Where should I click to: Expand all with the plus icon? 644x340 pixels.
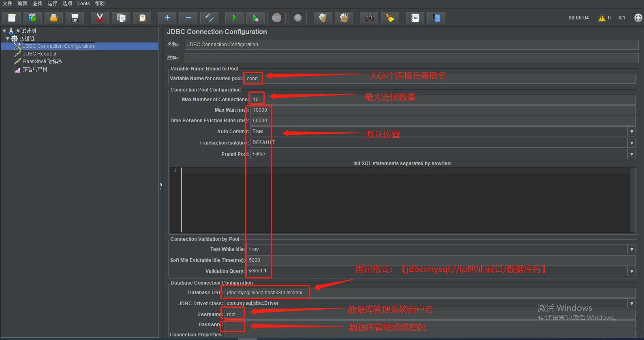(167, 18)
